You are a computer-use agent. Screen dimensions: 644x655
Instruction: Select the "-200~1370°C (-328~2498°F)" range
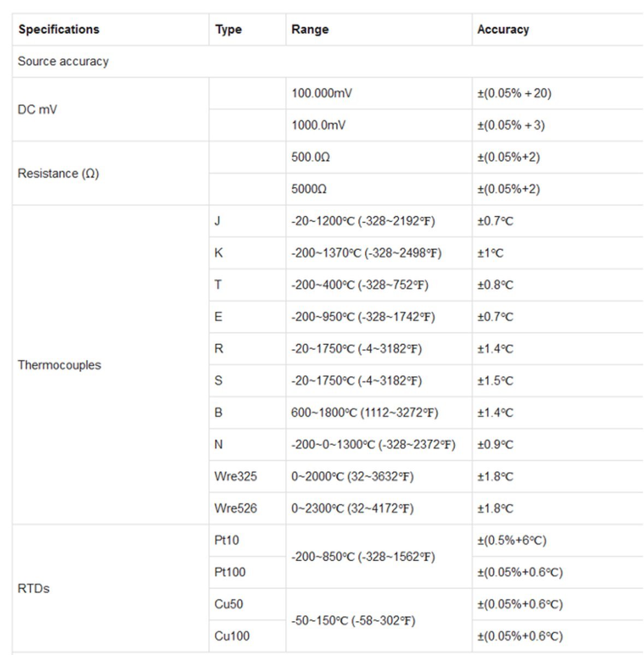click(x=367, y=253)
